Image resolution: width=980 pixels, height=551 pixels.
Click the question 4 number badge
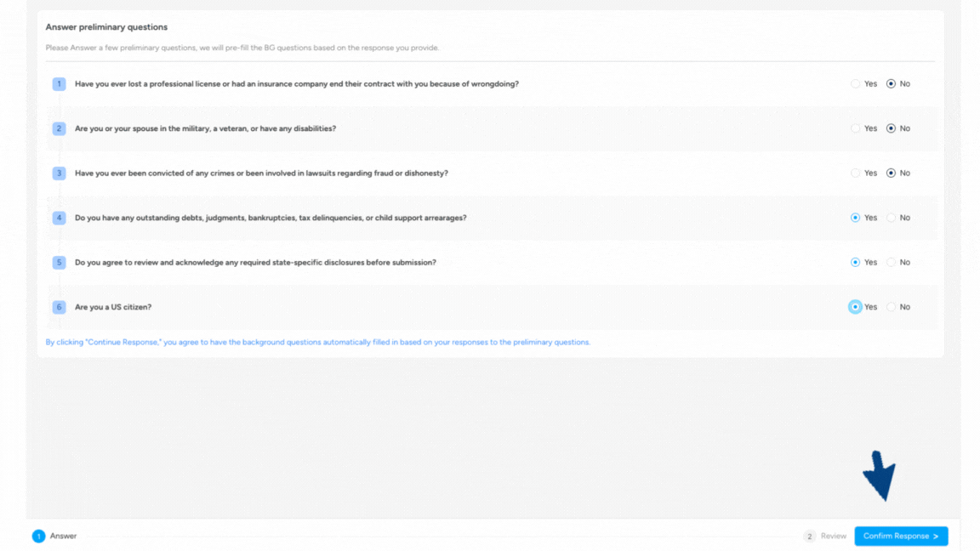(x=59, y=218)
